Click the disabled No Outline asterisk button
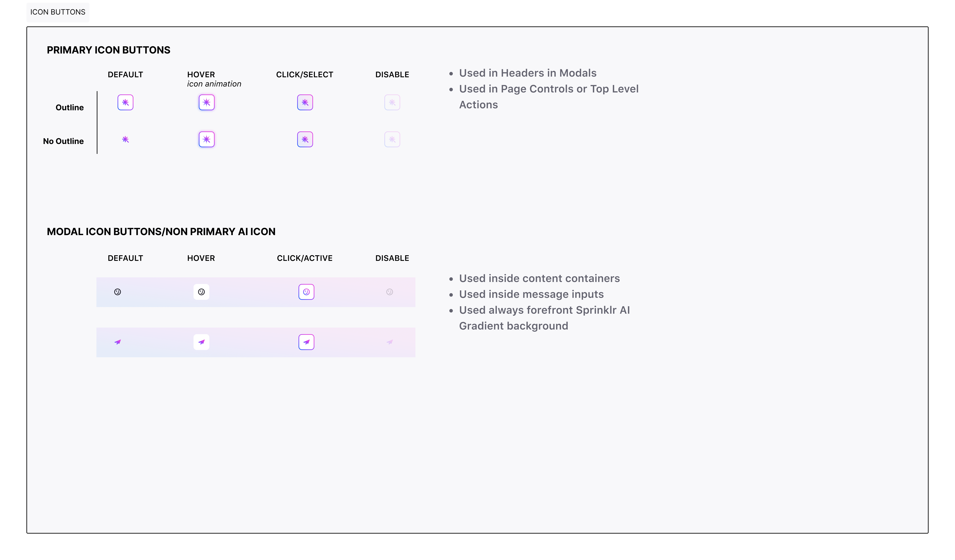The height and width of the screenshot is (560, 955). click(x=392, y=140)
